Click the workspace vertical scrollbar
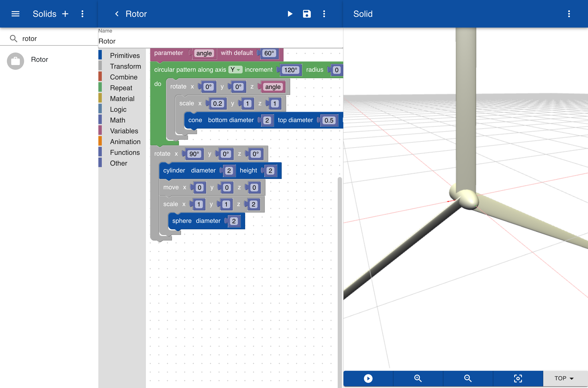The height and width of the screenshot is (388, 588). 340,272
